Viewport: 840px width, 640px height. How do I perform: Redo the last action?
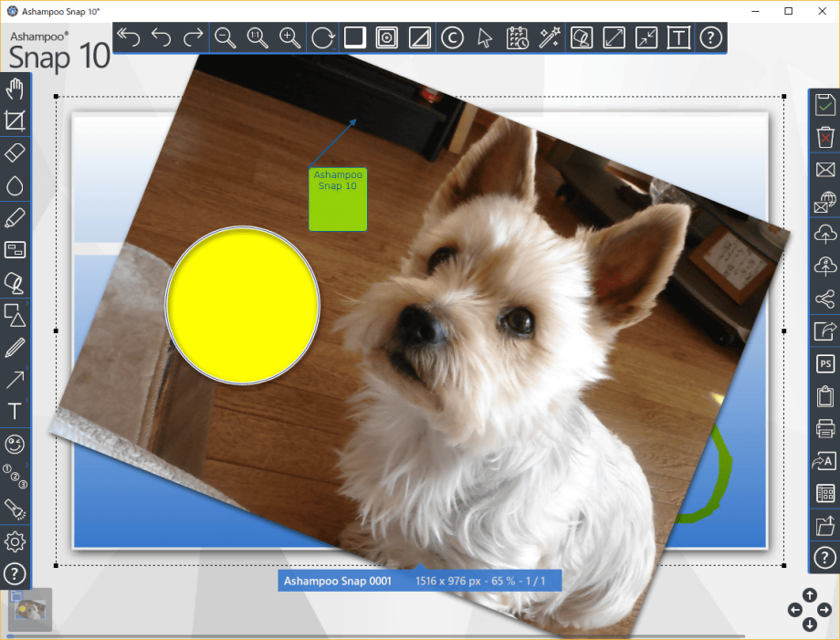(193, 37)
